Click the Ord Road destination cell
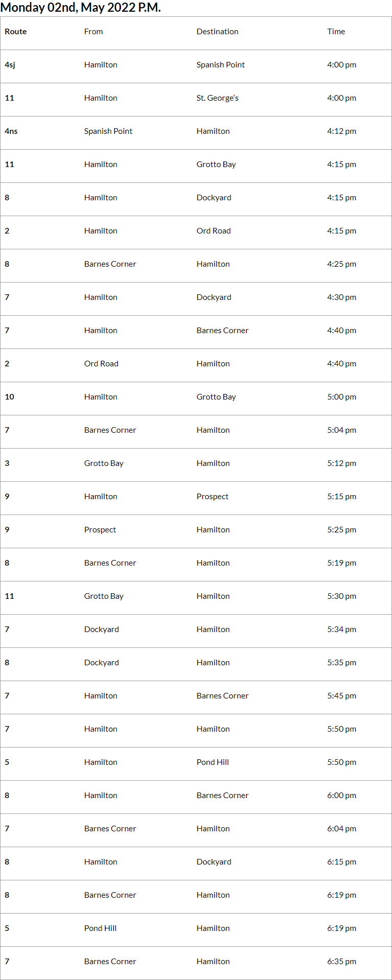 pyautogui.click(x=213, y=231)
